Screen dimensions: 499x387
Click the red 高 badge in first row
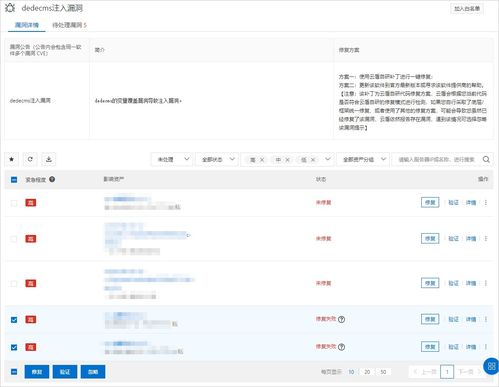[x=31, y=203]
